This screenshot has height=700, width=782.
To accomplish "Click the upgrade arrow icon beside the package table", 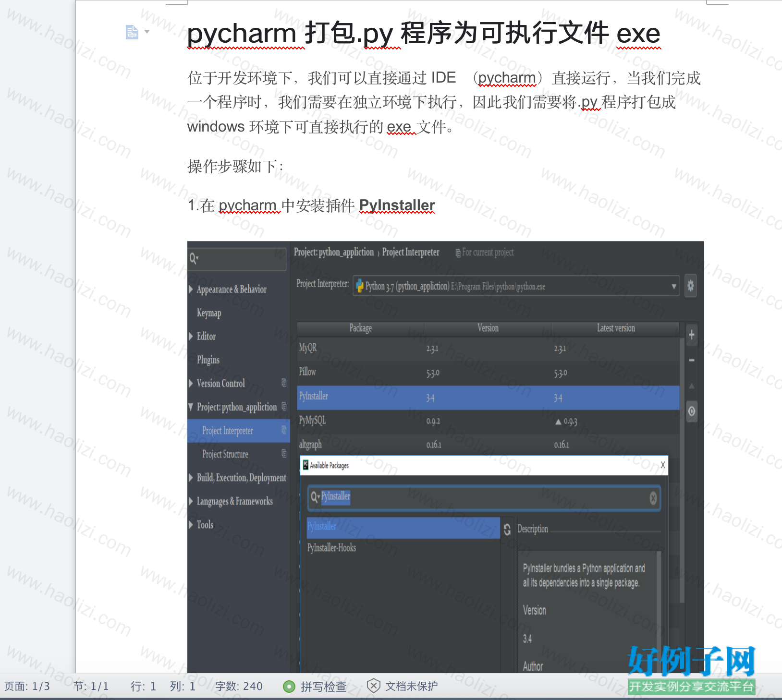I will [x=692, y=386].
